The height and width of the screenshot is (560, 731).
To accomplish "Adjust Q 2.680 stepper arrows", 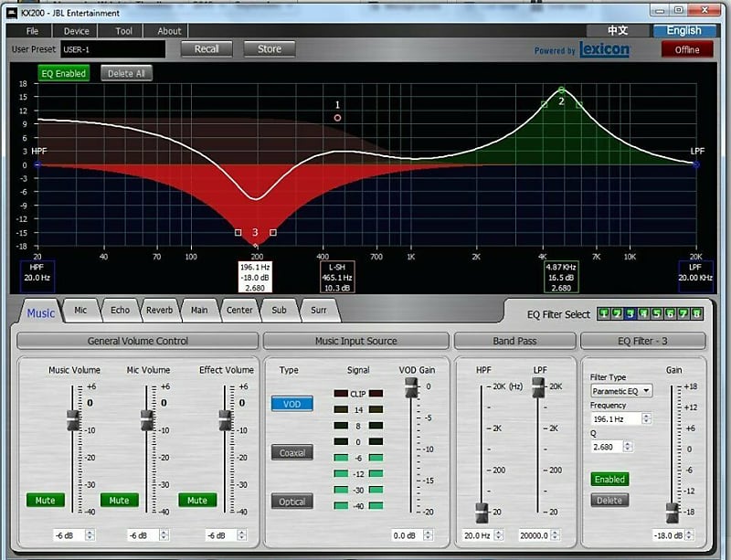I will coord(628,446).
